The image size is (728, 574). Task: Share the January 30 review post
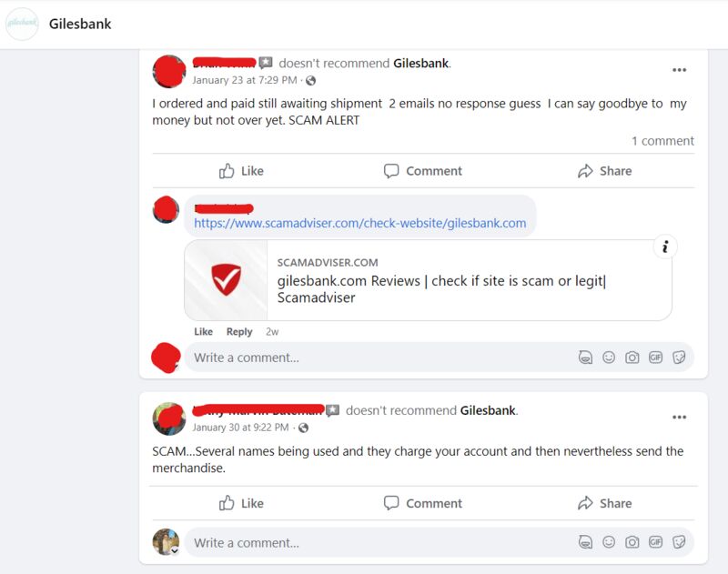pyautogui.click(x=604, y=503)
